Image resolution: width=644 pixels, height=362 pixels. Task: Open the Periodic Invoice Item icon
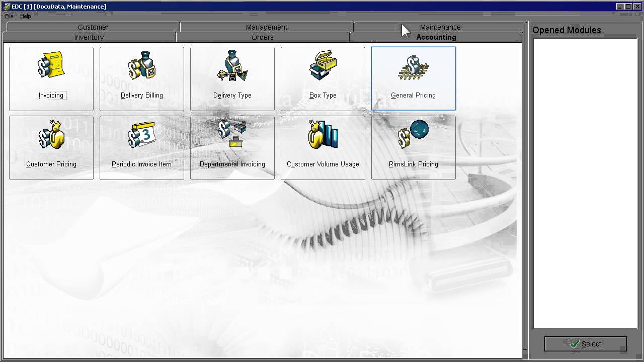point(142,148)
